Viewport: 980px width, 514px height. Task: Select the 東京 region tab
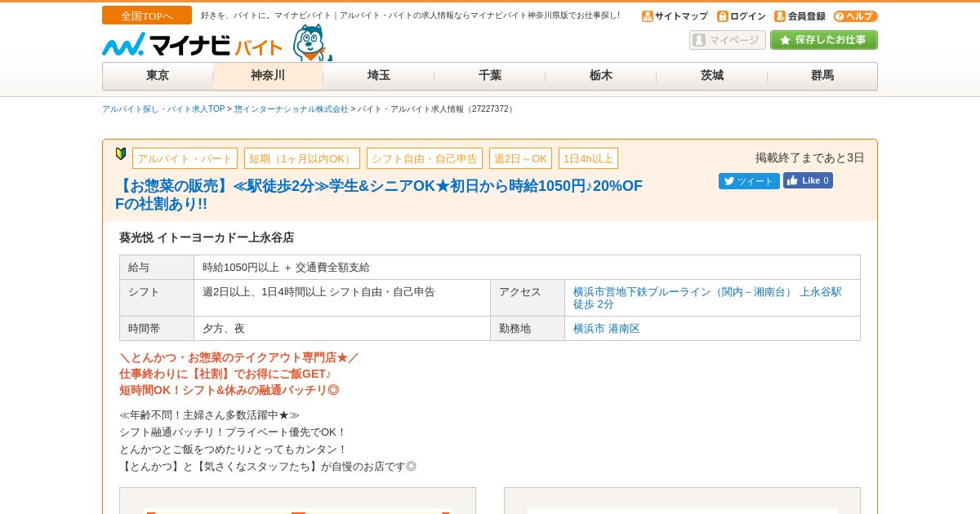158,76
